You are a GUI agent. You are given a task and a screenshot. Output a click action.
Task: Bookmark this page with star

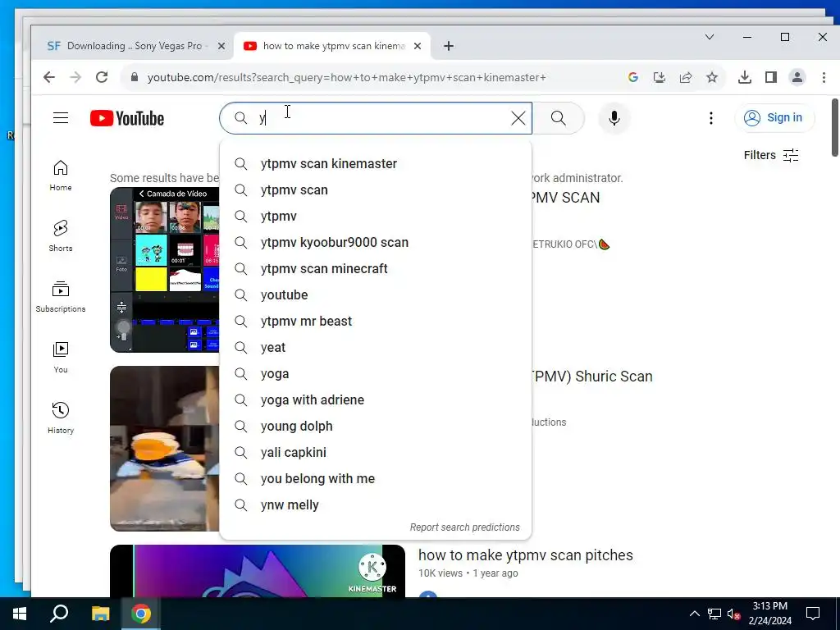[x=712, y=77]
